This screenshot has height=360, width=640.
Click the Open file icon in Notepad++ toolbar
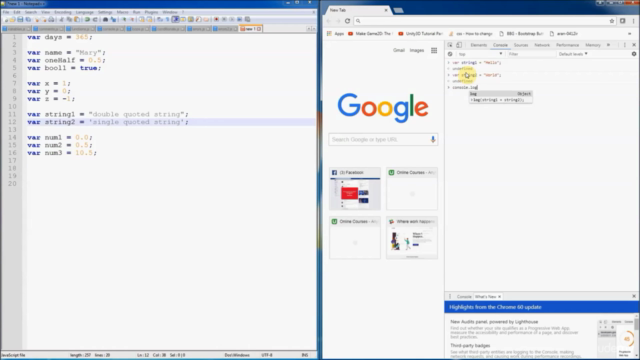(12, 19)
